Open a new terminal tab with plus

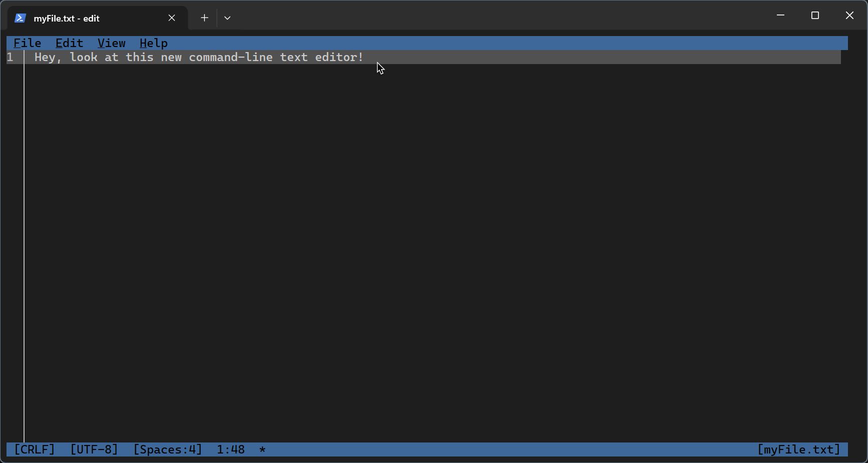click(x=204, y=18)
